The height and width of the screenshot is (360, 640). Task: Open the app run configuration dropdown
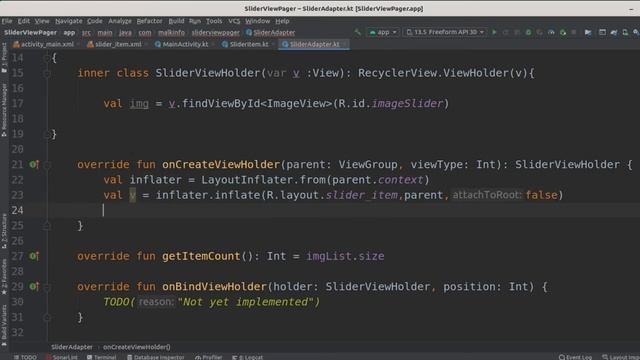pos(383,32)
